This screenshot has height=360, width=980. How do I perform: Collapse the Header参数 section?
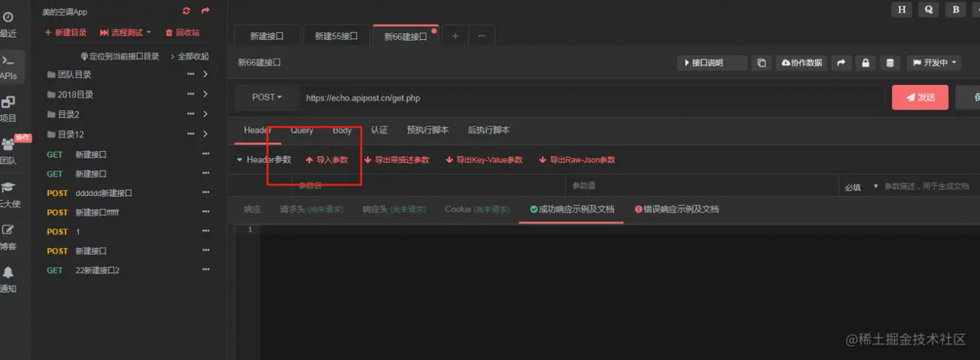pyautogui.click(x=264, y=159)
